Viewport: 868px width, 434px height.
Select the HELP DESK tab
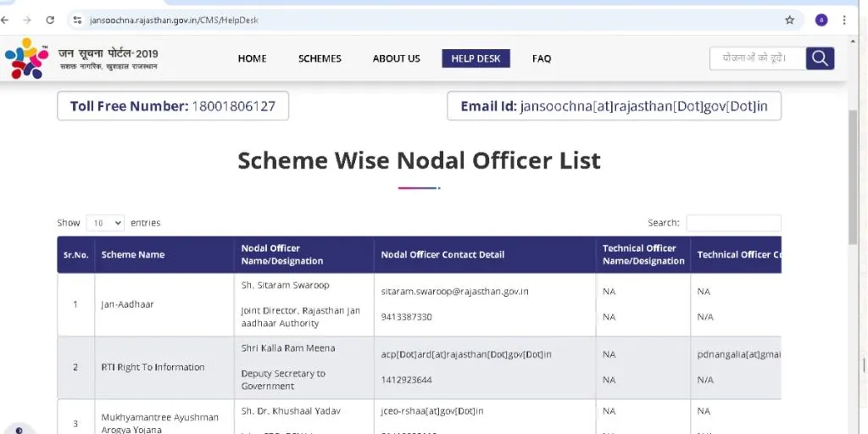(x=476, y=58)
